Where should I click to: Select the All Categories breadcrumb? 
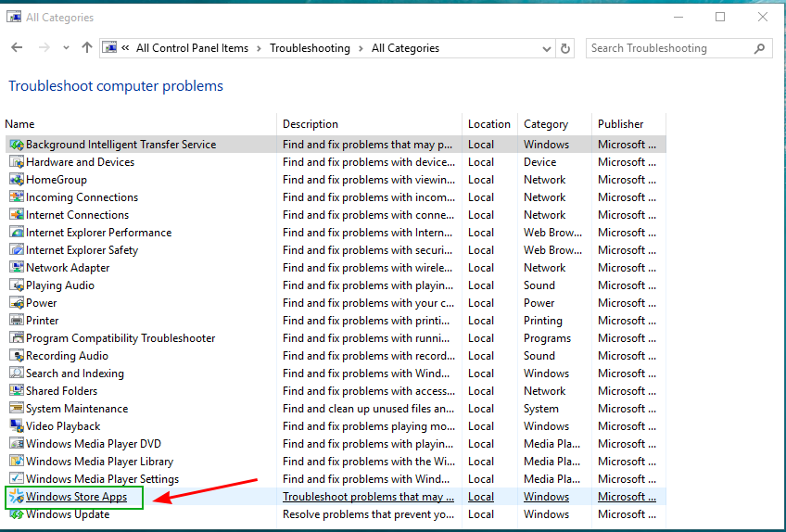pos(405,48)
